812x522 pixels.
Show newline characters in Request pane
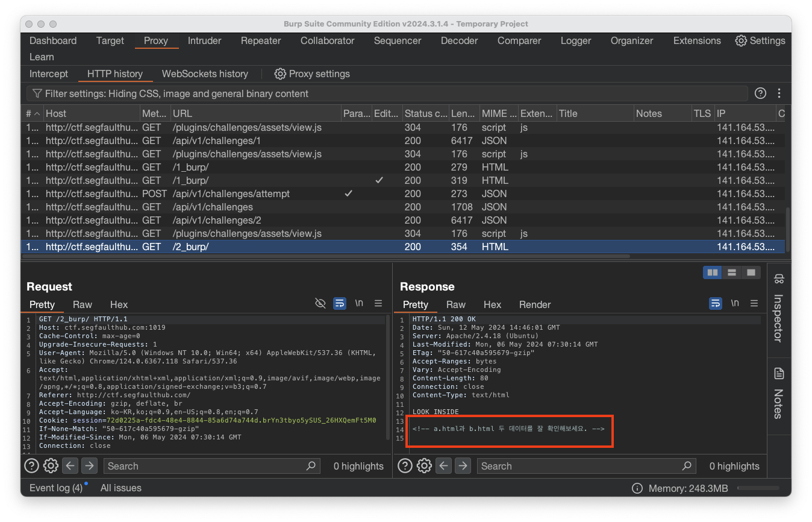[x=359, y=303]
